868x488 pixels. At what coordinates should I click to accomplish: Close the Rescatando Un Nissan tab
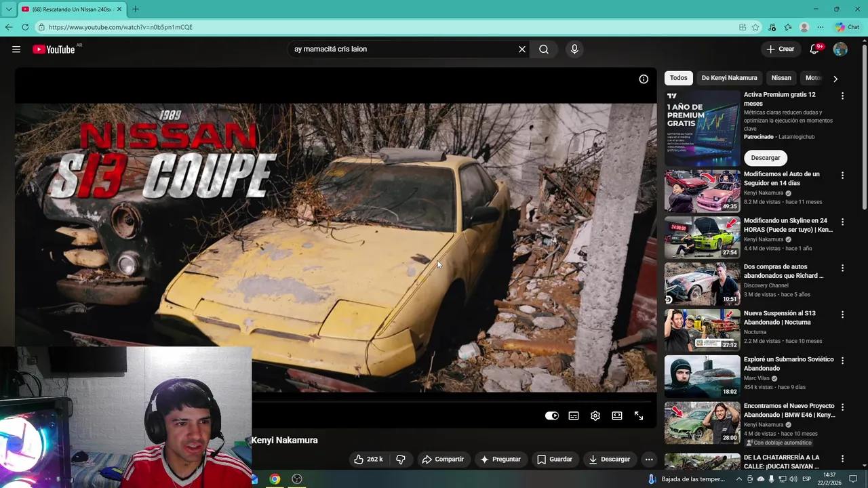119,9
